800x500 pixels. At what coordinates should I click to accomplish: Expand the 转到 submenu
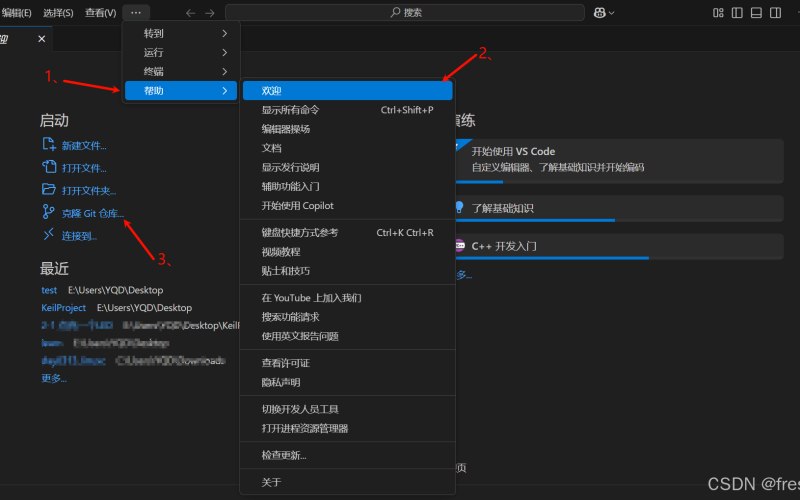(x=181, y=33)
